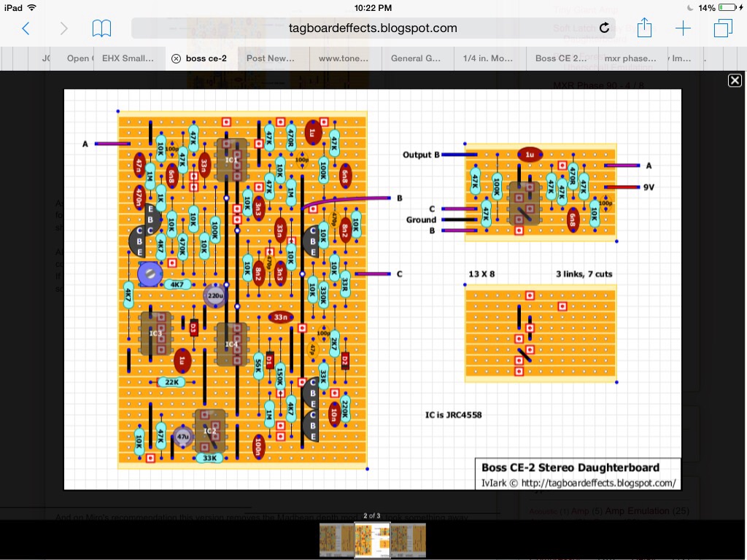Select the third thumbnail in the filmstrip

[x=409, y=540]
